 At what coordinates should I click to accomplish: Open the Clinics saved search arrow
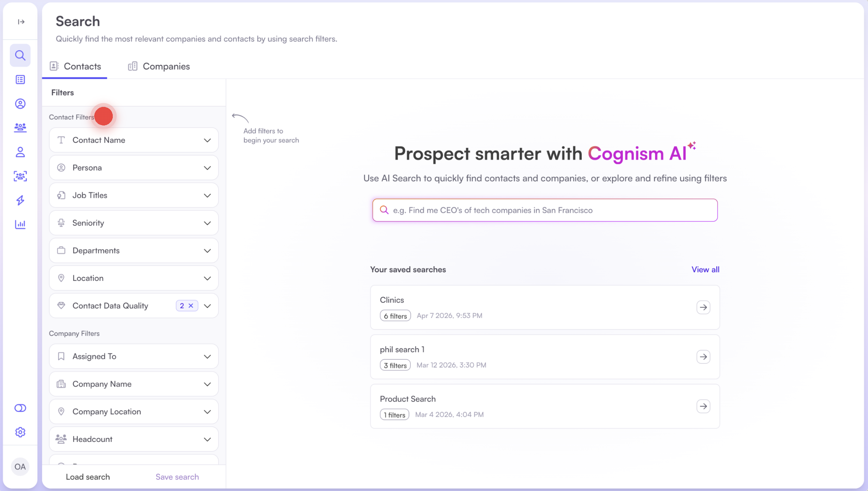click(703, 307)
